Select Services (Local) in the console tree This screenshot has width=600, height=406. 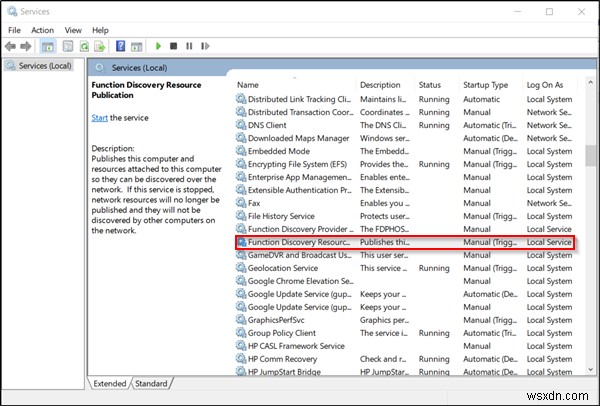click(40, 66)
